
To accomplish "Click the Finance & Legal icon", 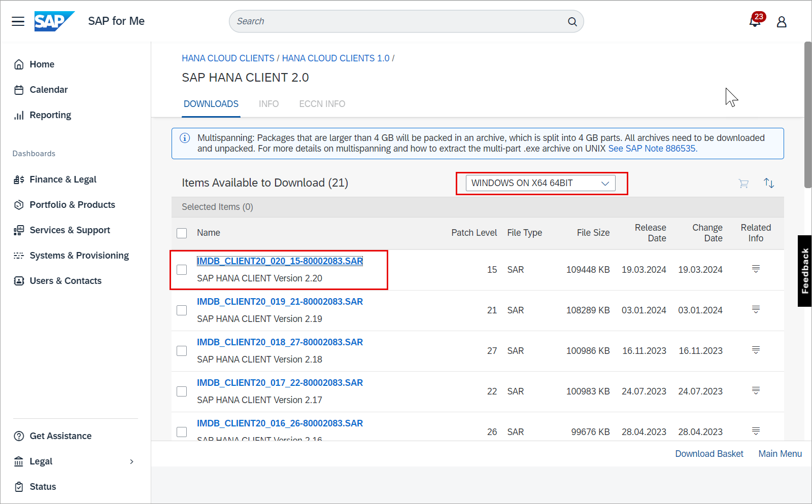I will click(19, 179).
